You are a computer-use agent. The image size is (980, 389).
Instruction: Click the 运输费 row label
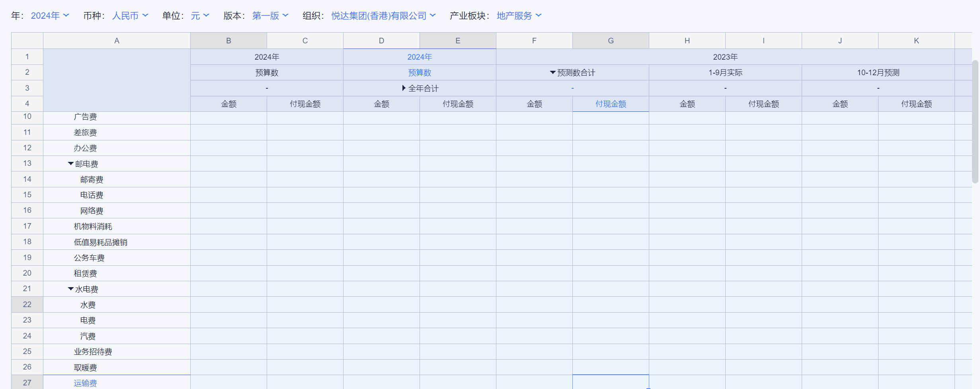[85, 383]
